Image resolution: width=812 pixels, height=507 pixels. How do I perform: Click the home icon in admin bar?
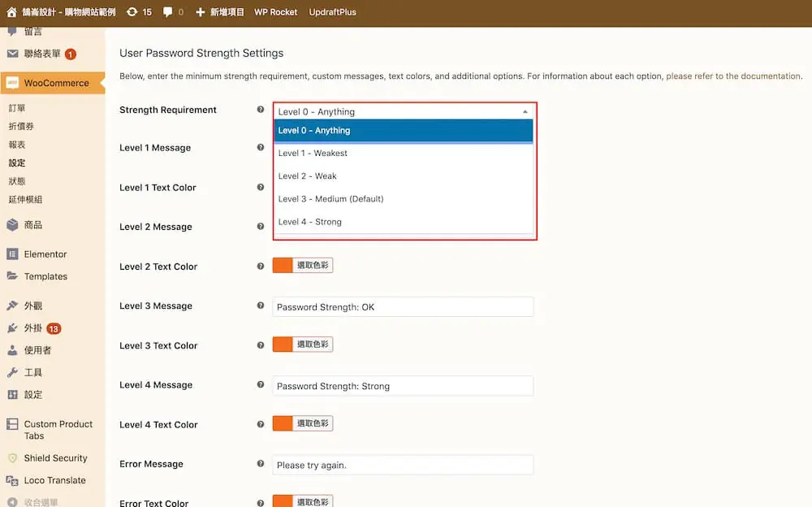click(x=11, y=12)
